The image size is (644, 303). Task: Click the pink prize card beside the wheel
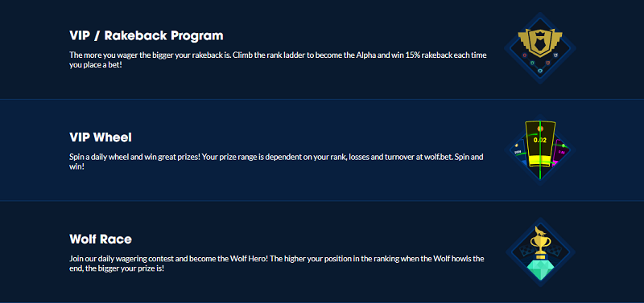point(561,151)
